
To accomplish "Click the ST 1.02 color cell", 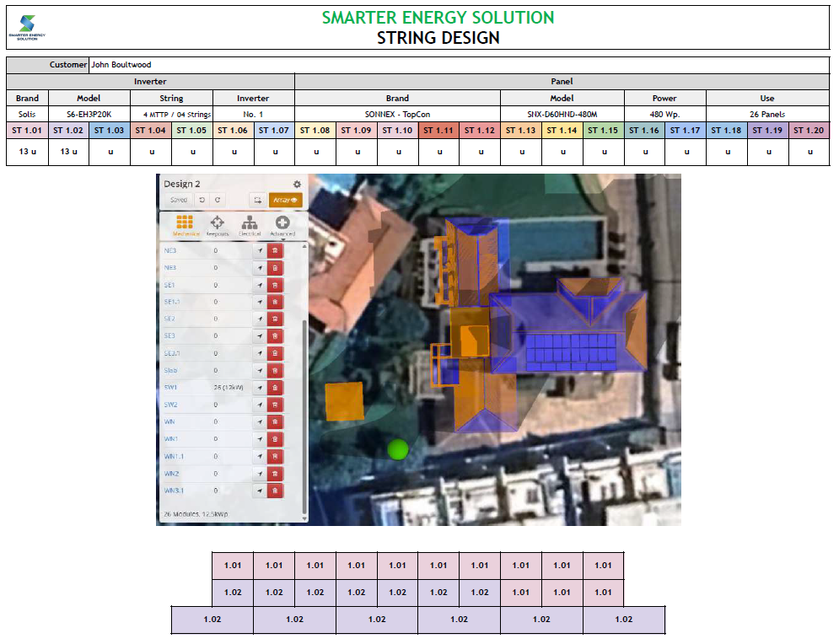I will [x=68, y=131].
